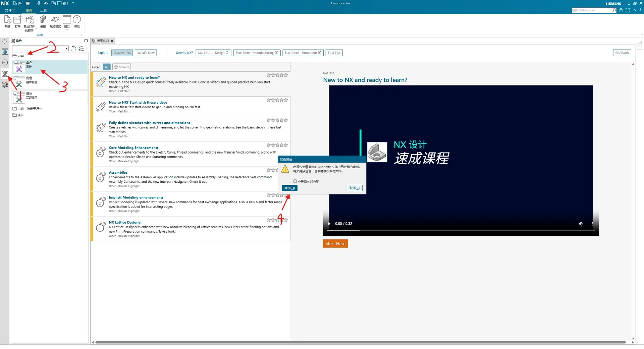Click the orange Start Here button
This screenshot has width=644, height=349.
point(335,244)
